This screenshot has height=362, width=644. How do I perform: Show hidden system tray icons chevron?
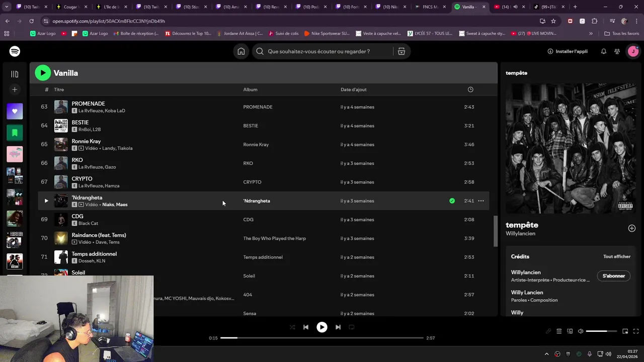point(547,354)
